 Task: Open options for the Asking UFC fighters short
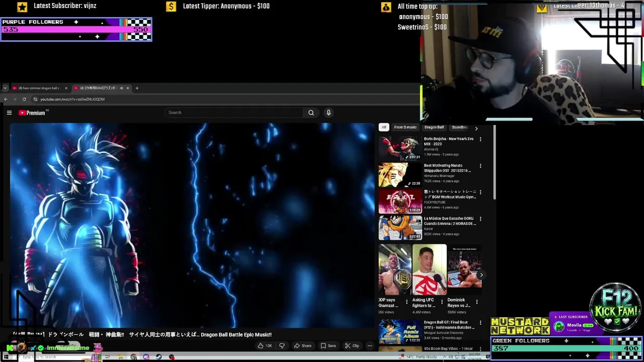coord(442,302)
